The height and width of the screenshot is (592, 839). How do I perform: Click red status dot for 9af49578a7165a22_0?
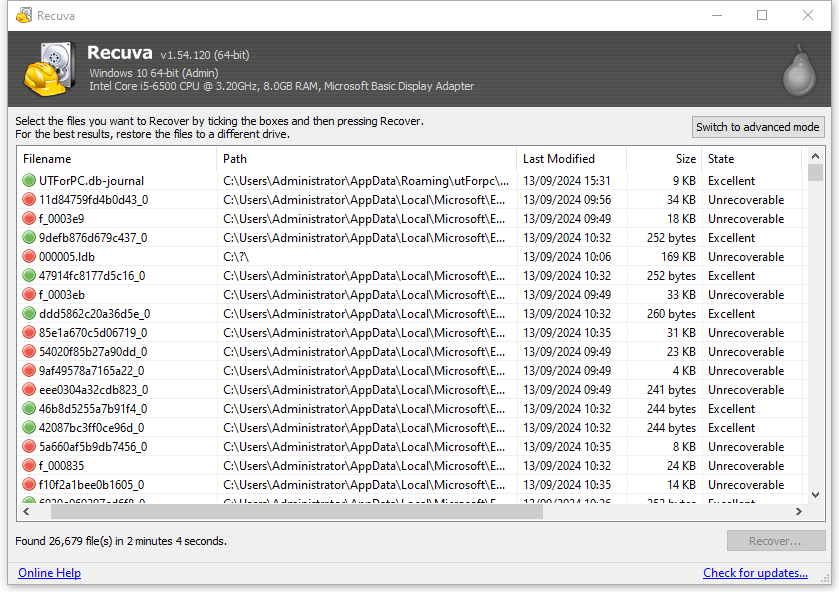(29, 371)
